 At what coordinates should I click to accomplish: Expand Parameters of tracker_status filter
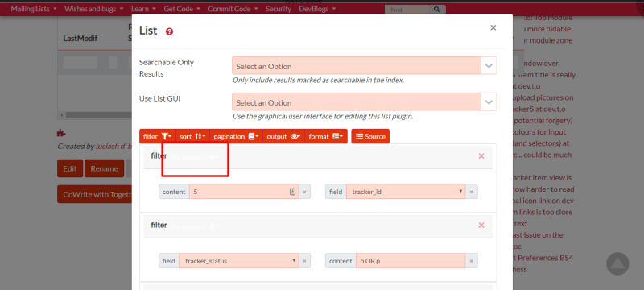(x=196, y=226)
